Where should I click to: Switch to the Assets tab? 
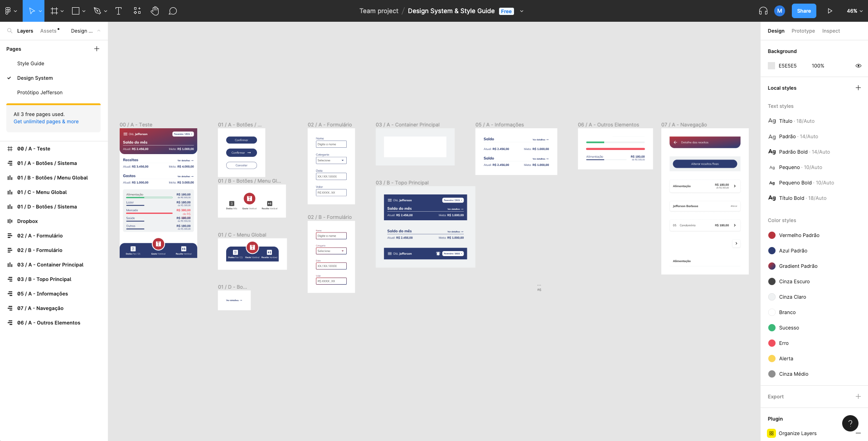48,31
